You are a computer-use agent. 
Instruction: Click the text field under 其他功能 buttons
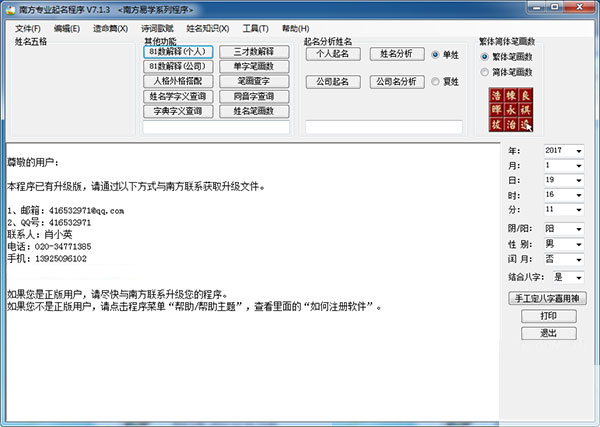click(216, 127)
